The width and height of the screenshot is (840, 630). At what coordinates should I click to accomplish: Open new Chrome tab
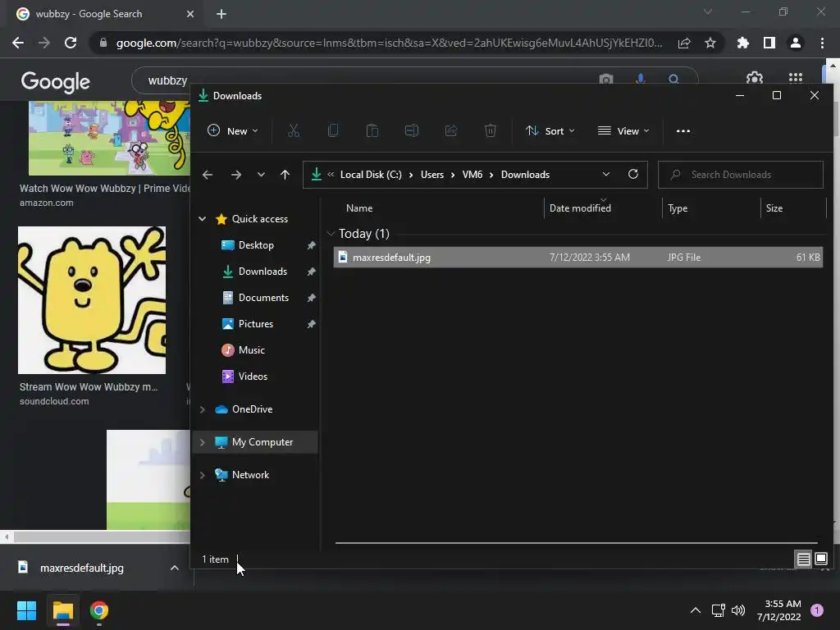pos(221,14)
